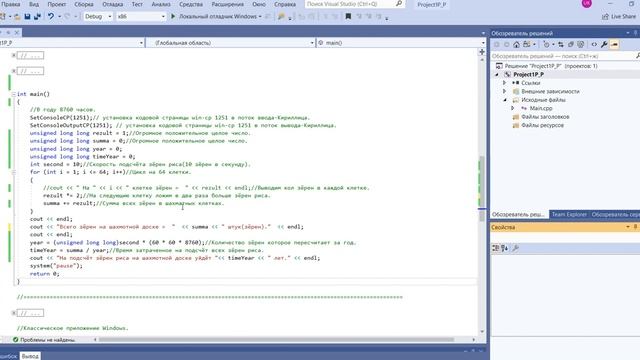Open the Окно menu
Screen dimensions: 640x360
tap(259, 4)
